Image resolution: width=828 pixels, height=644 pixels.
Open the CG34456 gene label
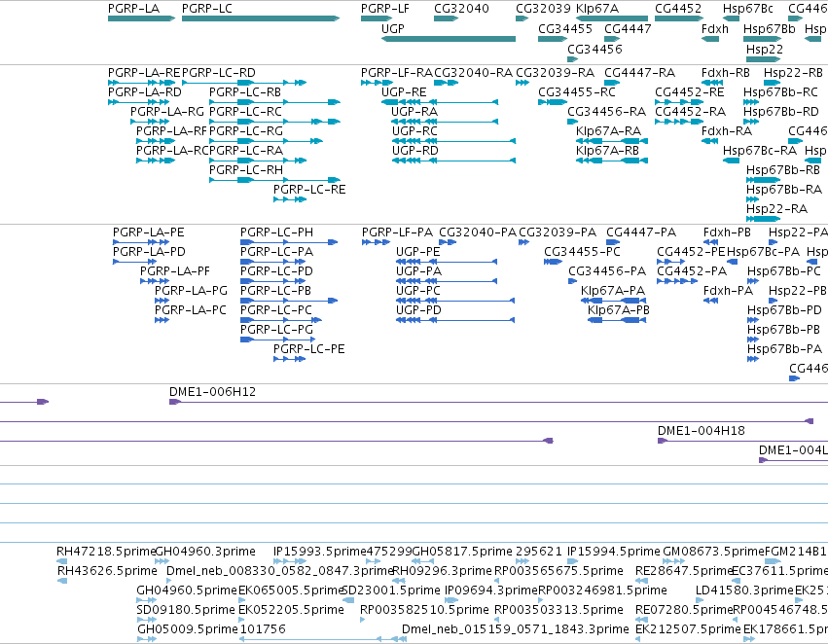tap(594, 49)
